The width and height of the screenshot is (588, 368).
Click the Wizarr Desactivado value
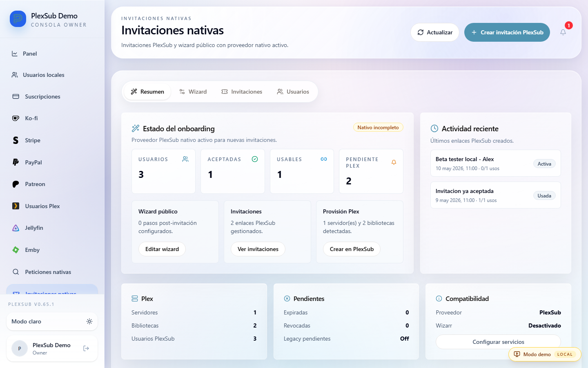(x=545, y=325)
